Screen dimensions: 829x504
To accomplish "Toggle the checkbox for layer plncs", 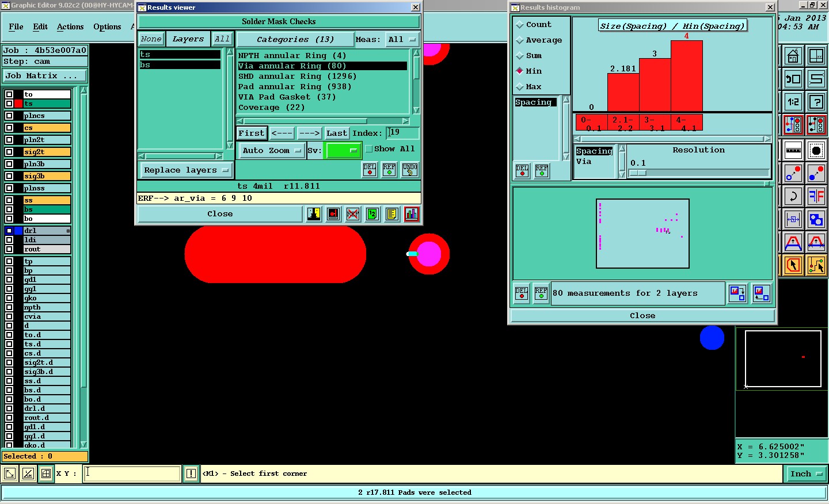I will pyautogui.click(x=9, y=116).
